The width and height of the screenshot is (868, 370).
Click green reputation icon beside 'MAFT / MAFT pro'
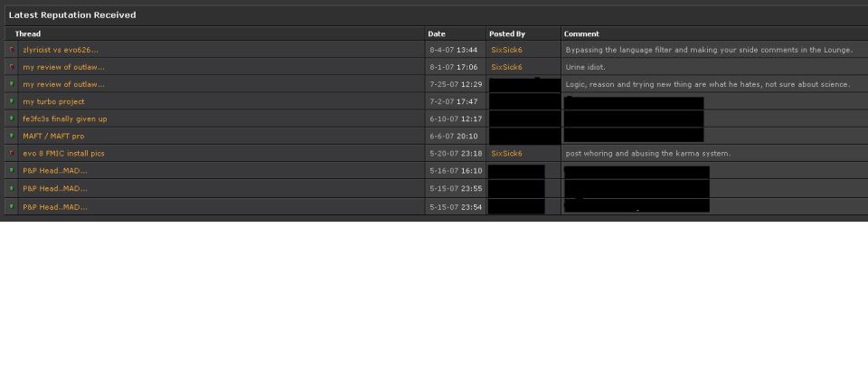click(x=12, y=136)
